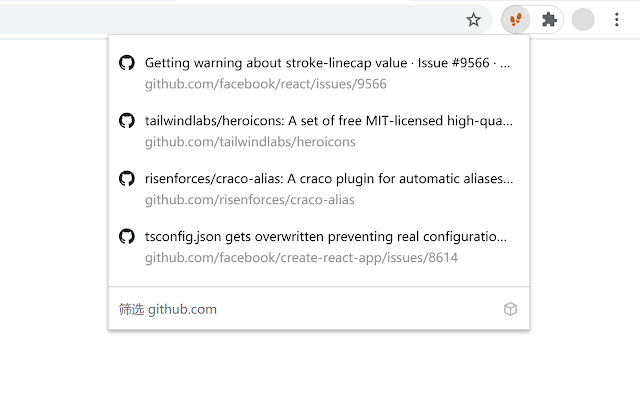The height and width of the screenshot is (400, 640).
Task: Click the cube icon in filter bar
Action: point(510,309)
